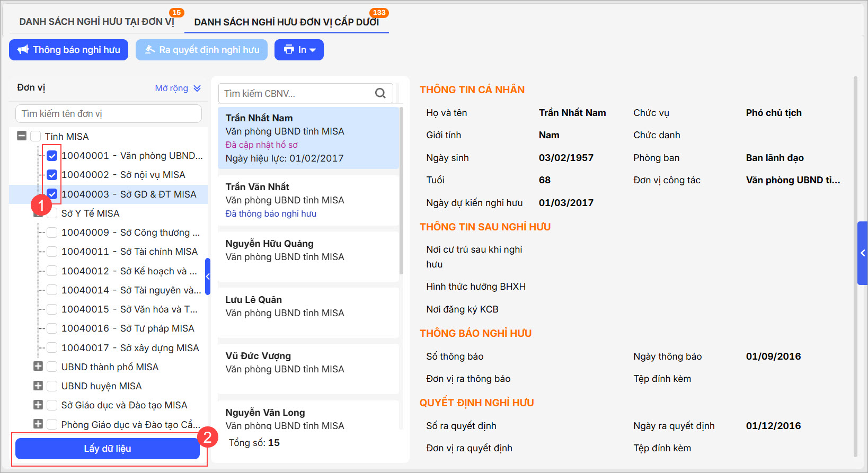
Task: Click the printer icon on the In button
Action: click(x=289, y=50)
